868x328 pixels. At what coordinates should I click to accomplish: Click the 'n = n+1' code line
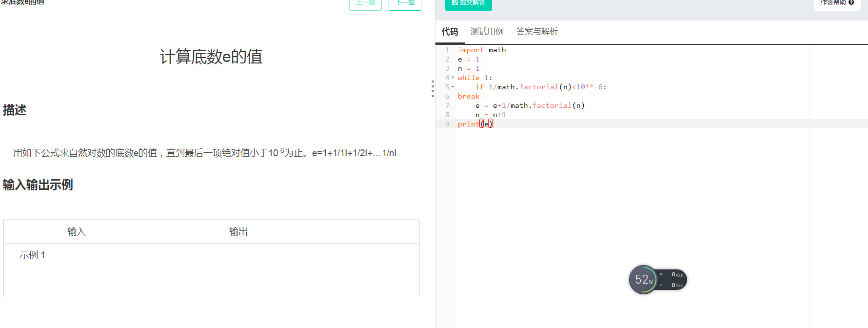[490, 115]
